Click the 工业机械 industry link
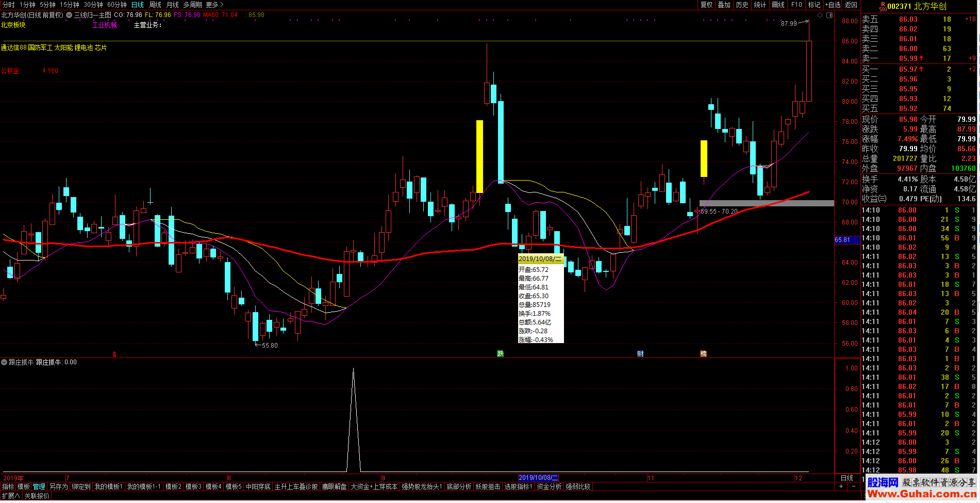Image resolution: width=980 pixels, height=503 pixels. coord(105,25)
